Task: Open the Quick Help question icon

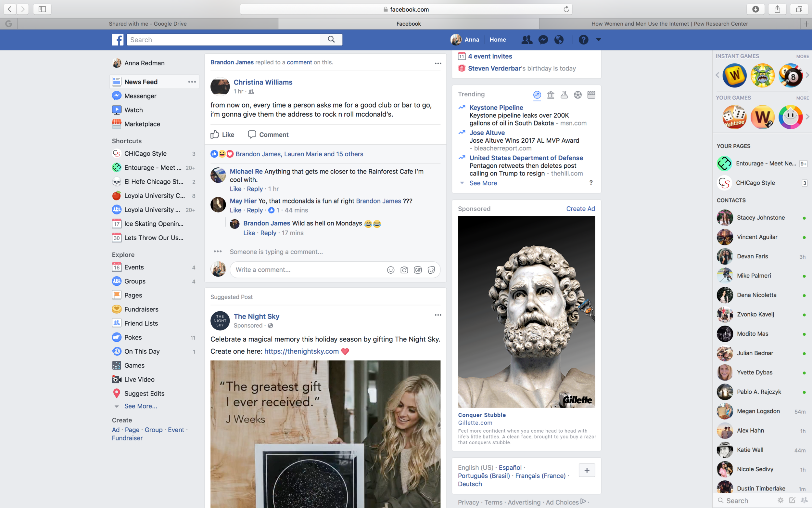Action: 583,40
